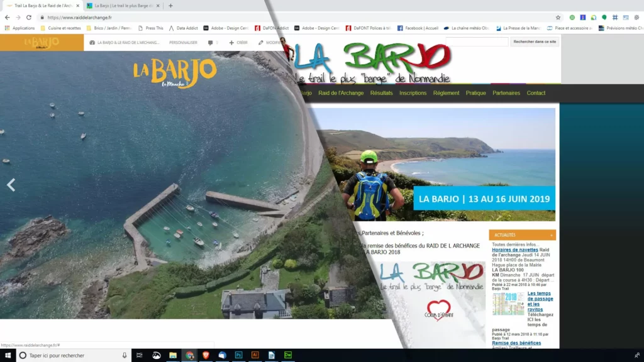Open Dreamweaver from the taskbar
Viewport: 644px width, 362px height.
[288, 356]
